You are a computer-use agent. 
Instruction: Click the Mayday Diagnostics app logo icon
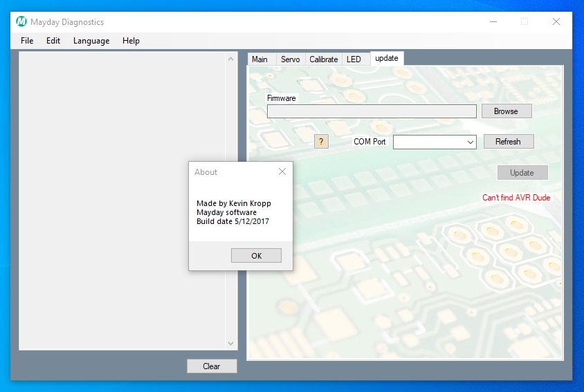click(21, 21)
